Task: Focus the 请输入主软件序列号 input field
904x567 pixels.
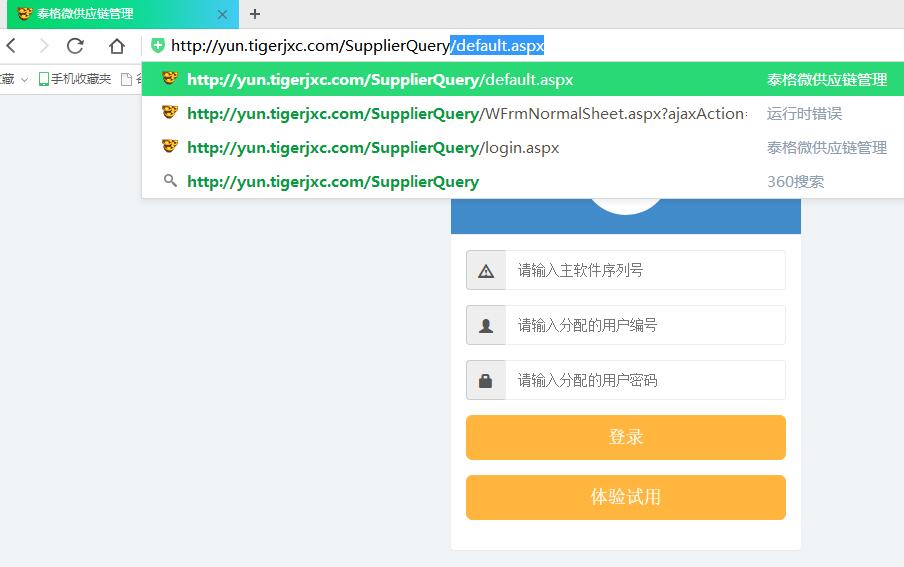Action: click(x=644, y=270)
